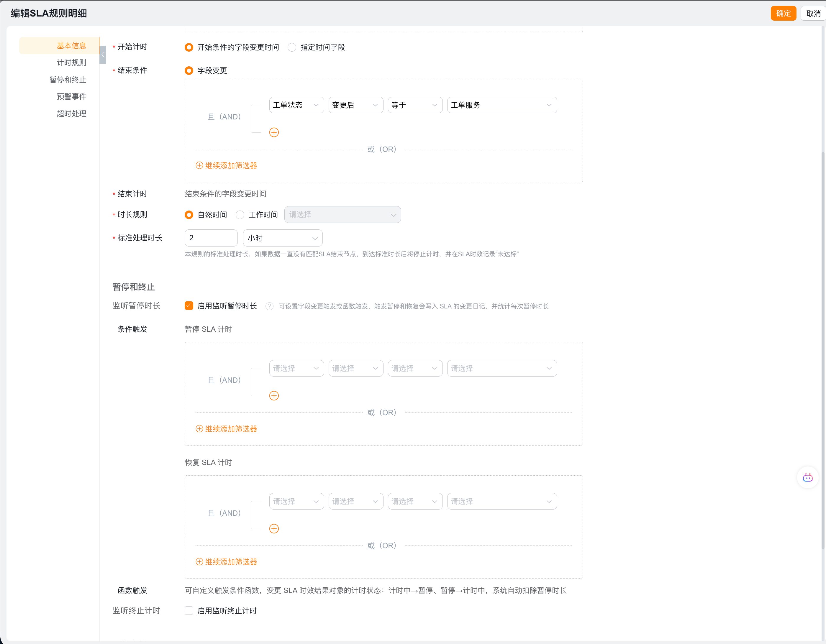This screenshot has width=826, height=644.
Task: Click the 确定 confirm button
Action: click(x=783, y=14)
